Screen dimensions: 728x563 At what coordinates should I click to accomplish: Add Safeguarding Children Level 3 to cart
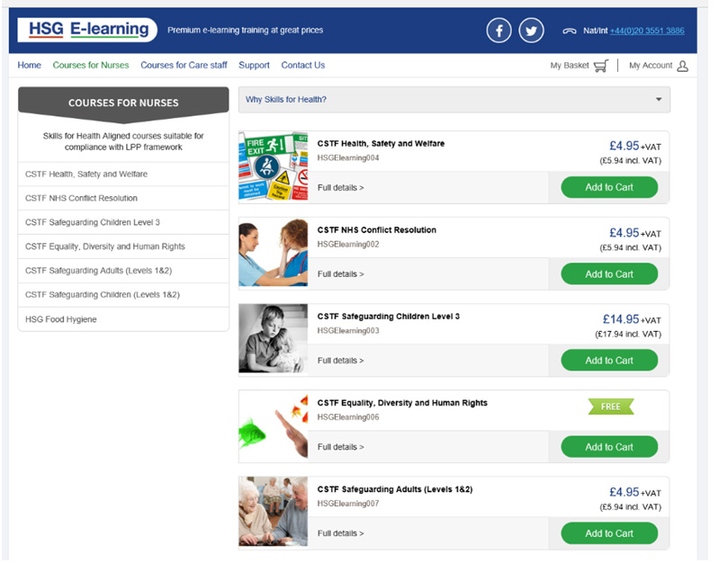[609, 361]
